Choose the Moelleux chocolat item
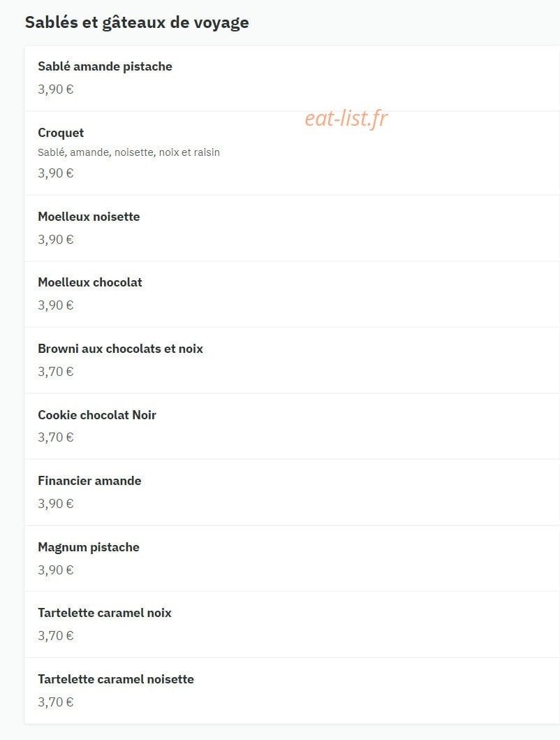560x740 pixels. click(x=292, y=294)
